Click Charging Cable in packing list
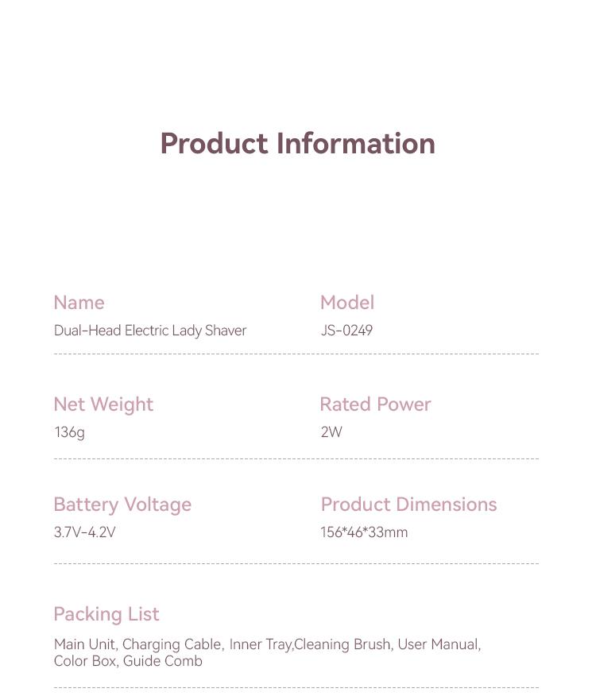The height and width of the screenshot is (700, 596). [x=171, y=644]
